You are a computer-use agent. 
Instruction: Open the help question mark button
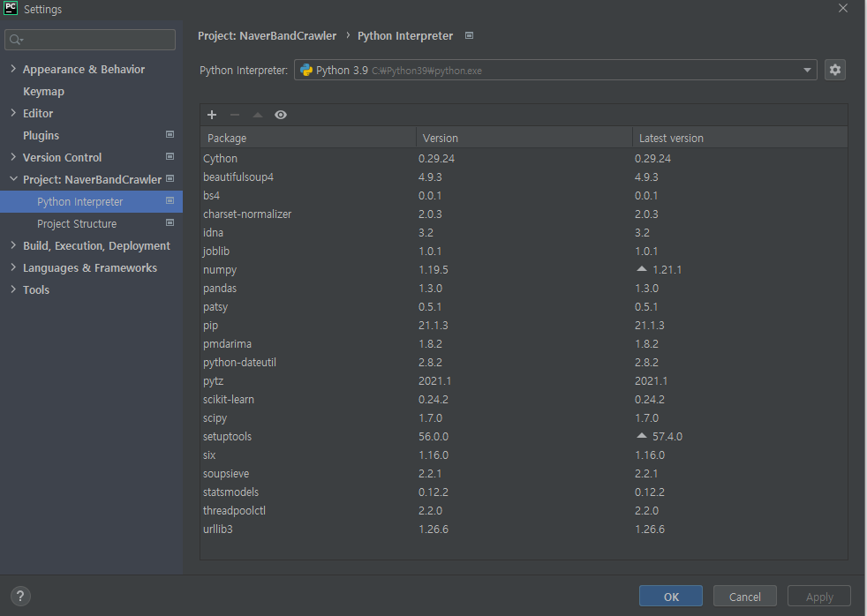pos(20,596)
